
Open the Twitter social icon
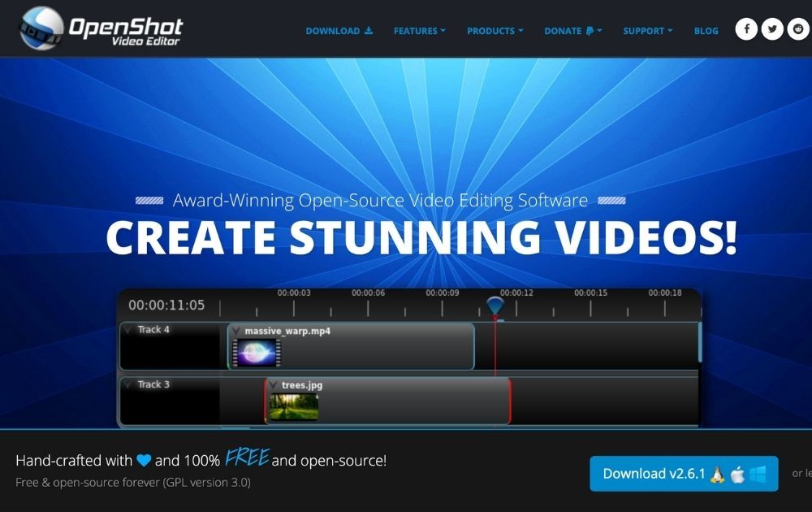[772, 29]
